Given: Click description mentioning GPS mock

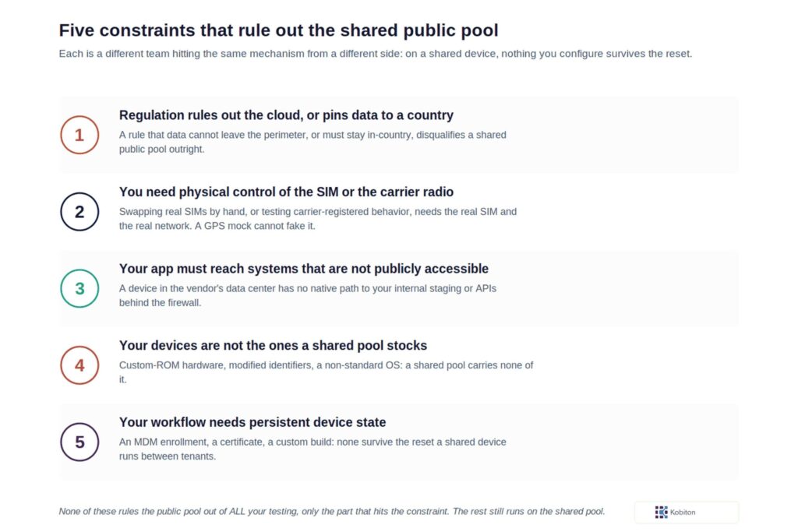Looking at the screenshot, I should tap(318, 219).
